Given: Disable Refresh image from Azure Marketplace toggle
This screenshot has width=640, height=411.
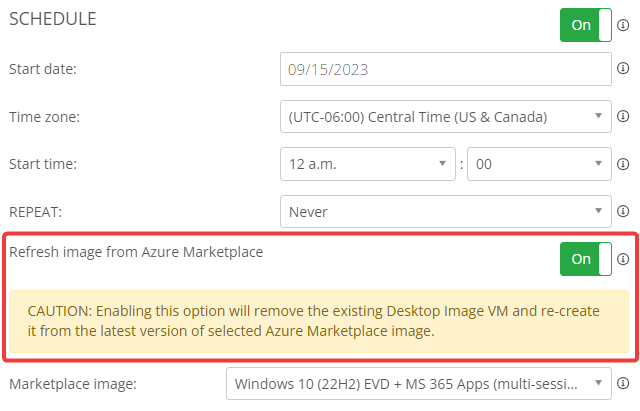Looking at the screenshot, I should click(x=586, y=259).
